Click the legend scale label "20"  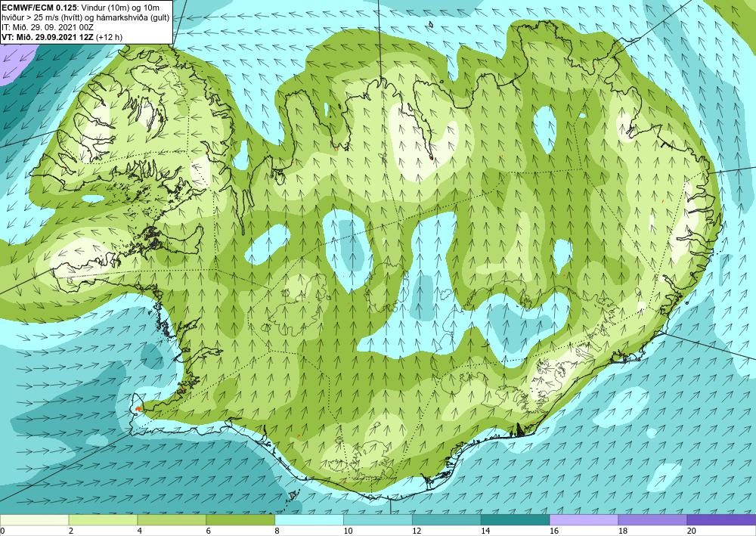point(692,531)
